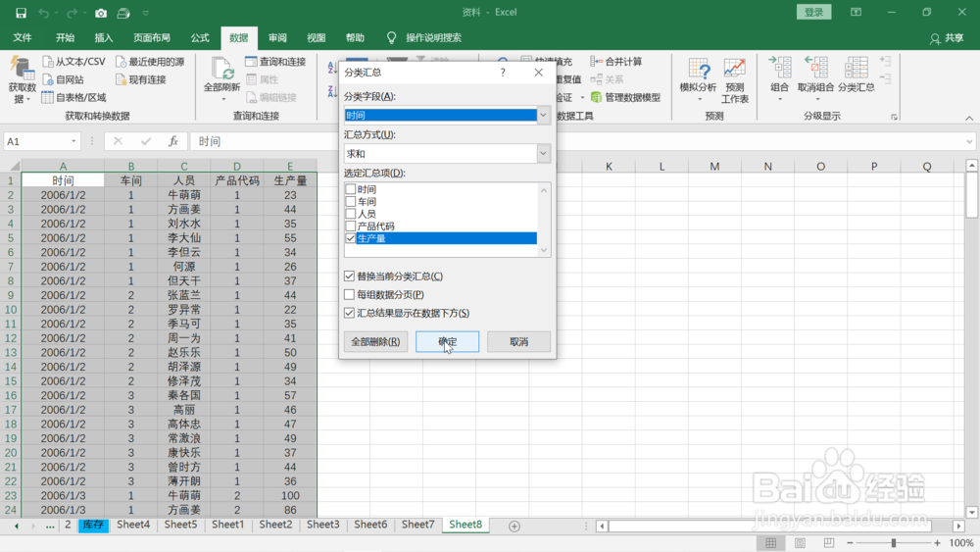Expand the Name Box dropdown arrow

click(73, 141)
